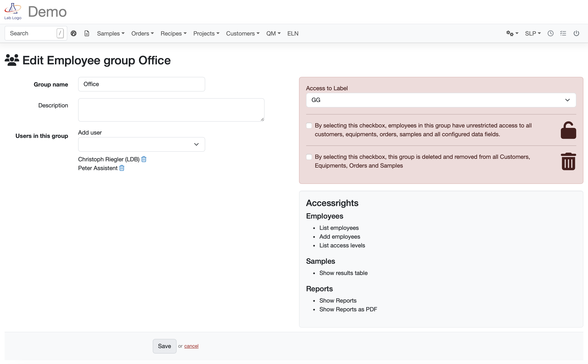
Task: Expand the Add user dropdown
Action: [x=141, y=144]
